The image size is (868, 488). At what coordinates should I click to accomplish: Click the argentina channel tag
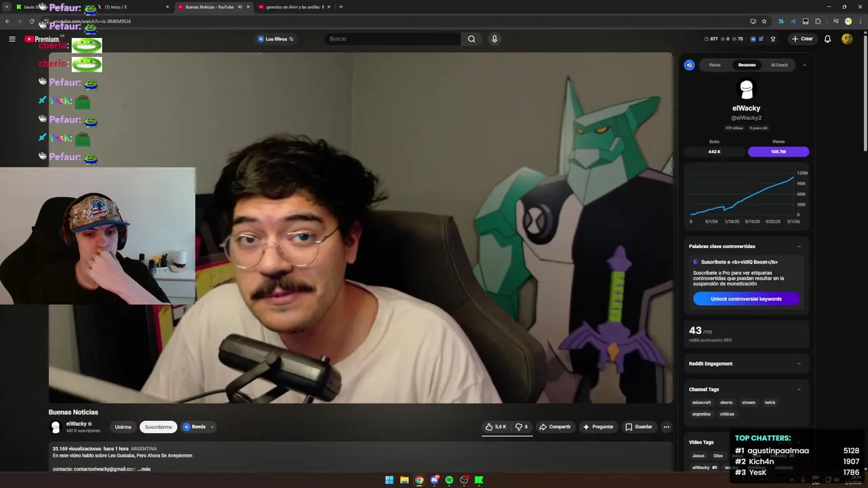[x=701, y=414]
